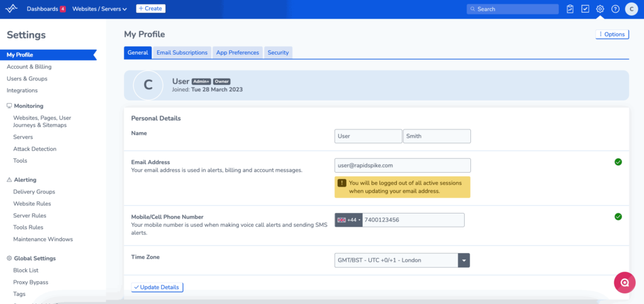This screenshot has height=304, width=644.
Task: Click the Update Details button
Action: coord(157,287)
